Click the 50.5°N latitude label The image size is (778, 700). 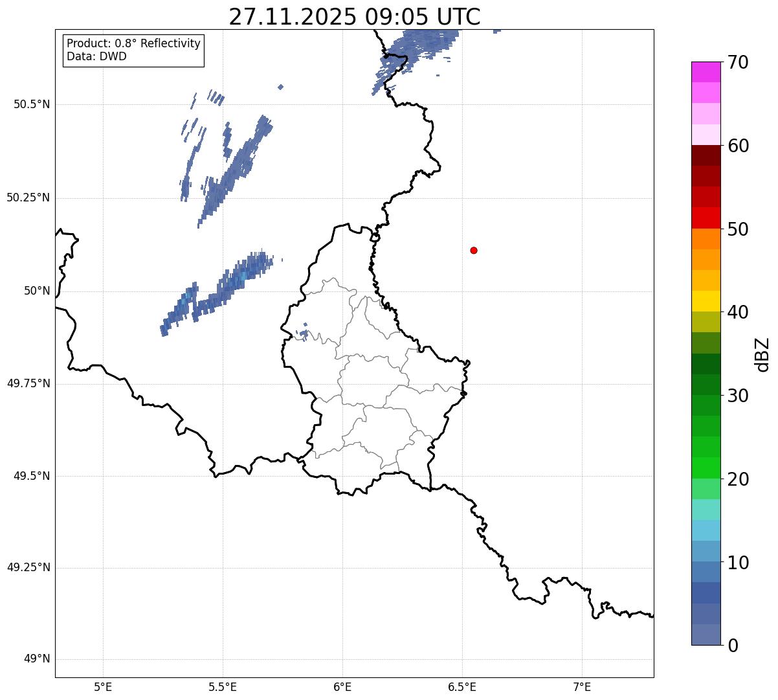pos(32,104)
